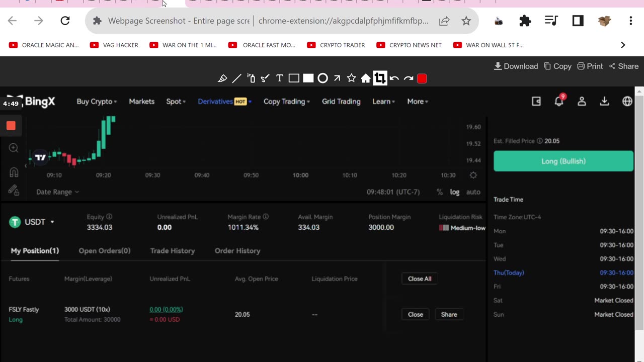644x362 pixels.
Task: Click the chart zoom magnifier icon
Action: point(14,148)
